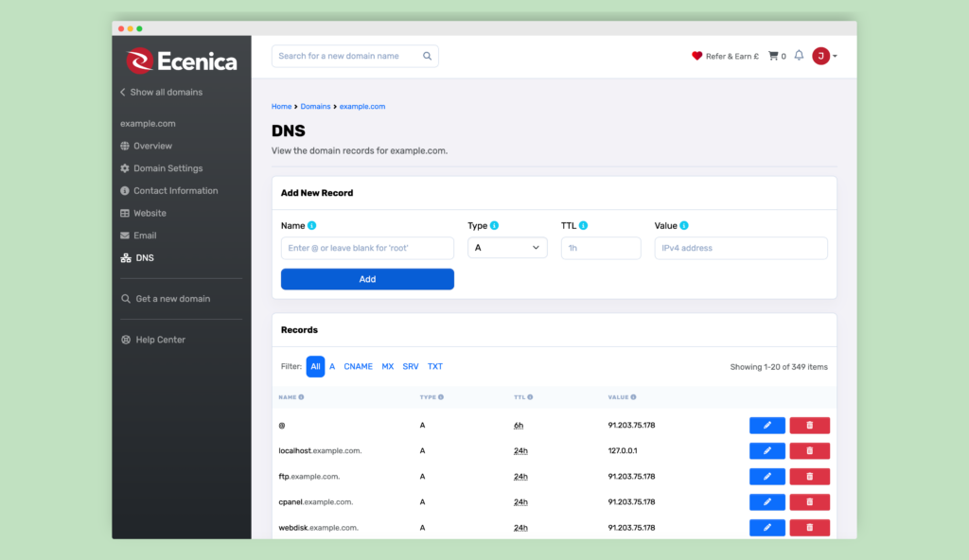Viewport: 969px width, 560px height.
Task: Open Domain Settings in sidebar
Action: [x=161, y=168]
